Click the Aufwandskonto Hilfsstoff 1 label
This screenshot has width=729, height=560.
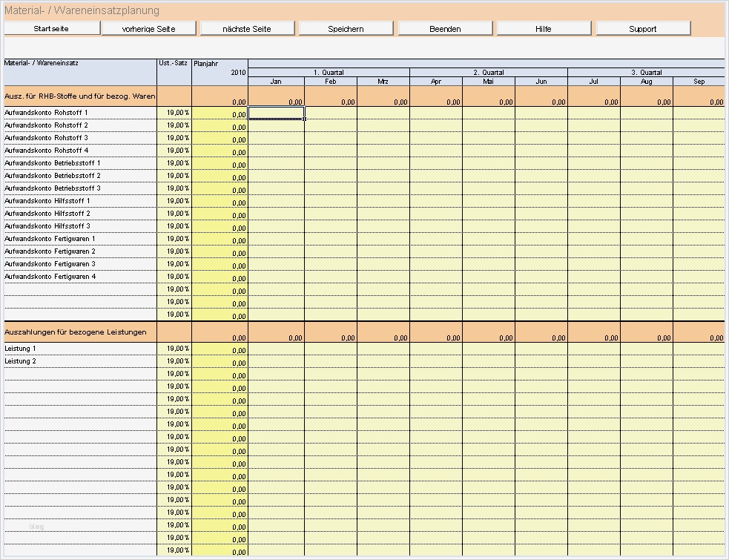click(x=47, y=200)
